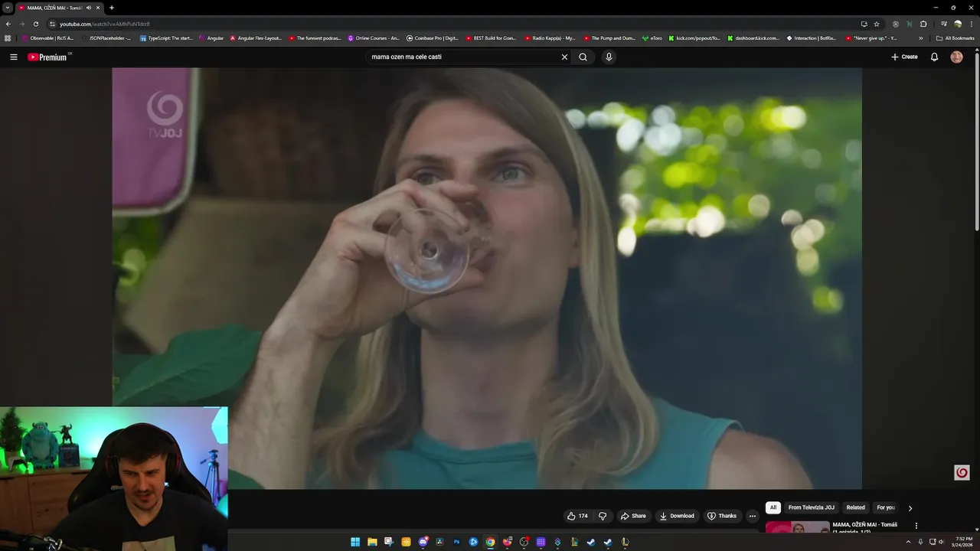Select the For you filter chip
This screenshot has height=551, width=980.
pyautogui.click(x=886, y=507)
